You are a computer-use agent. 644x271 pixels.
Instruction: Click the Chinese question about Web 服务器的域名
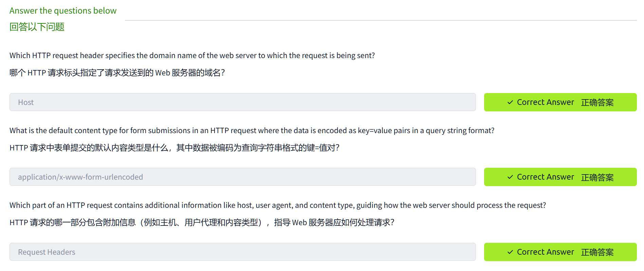[117, 73]
